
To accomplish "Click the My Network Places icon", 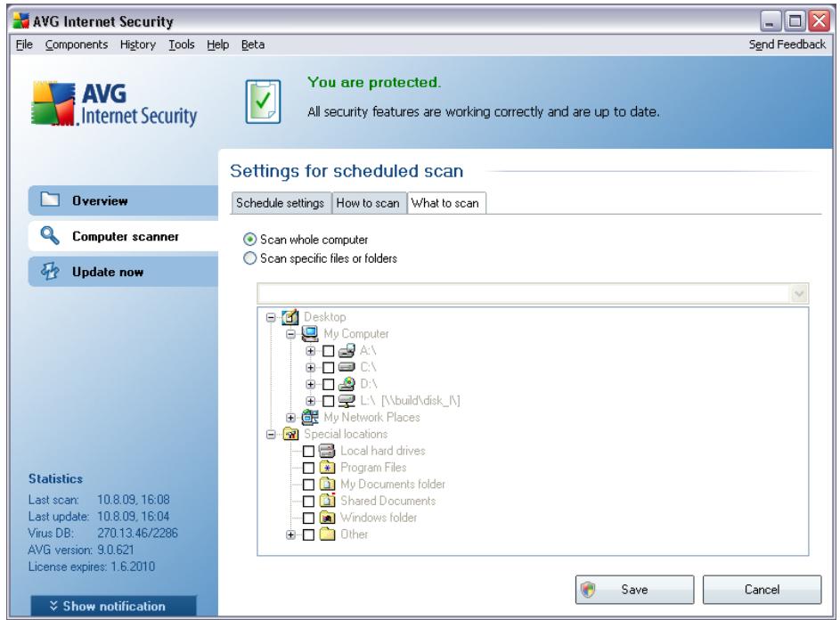I will (x=310, y=417).
